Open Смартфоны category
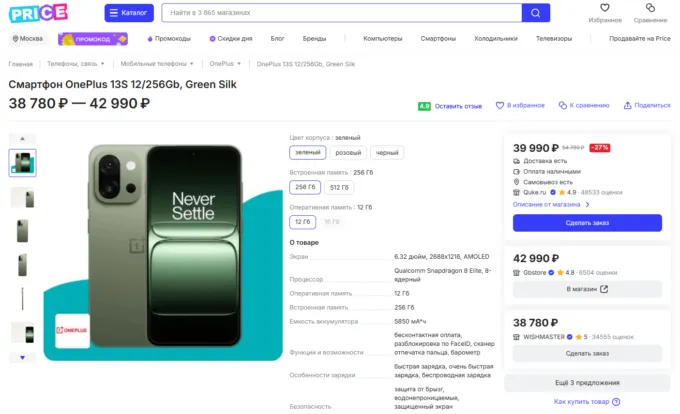The width and height of the screenshot is (680, 414). click(438, 39)
